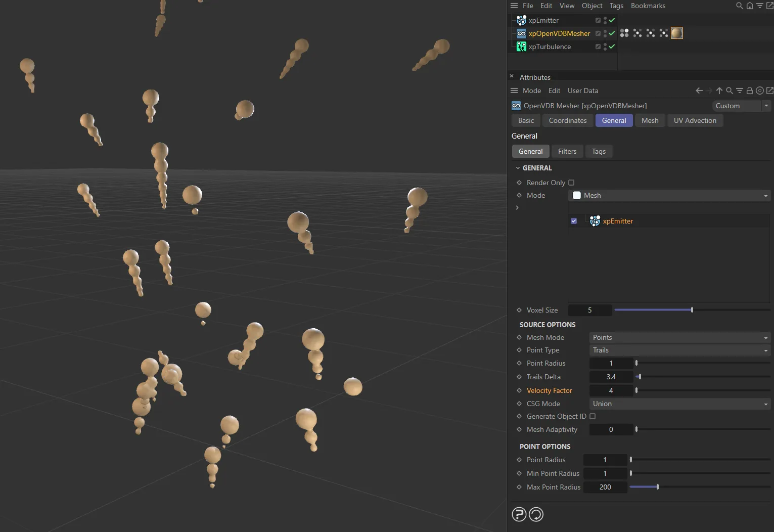Open the Point Type dropdown
This screenshot has width=774, height=532.
point(679,350)
